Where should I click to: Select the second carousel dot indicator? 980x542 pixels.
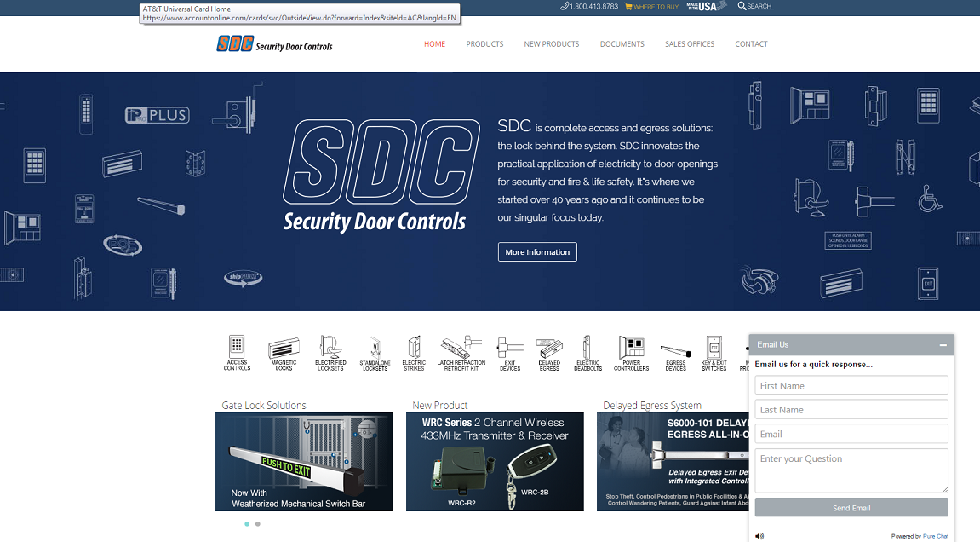click(x=258, y=524)
